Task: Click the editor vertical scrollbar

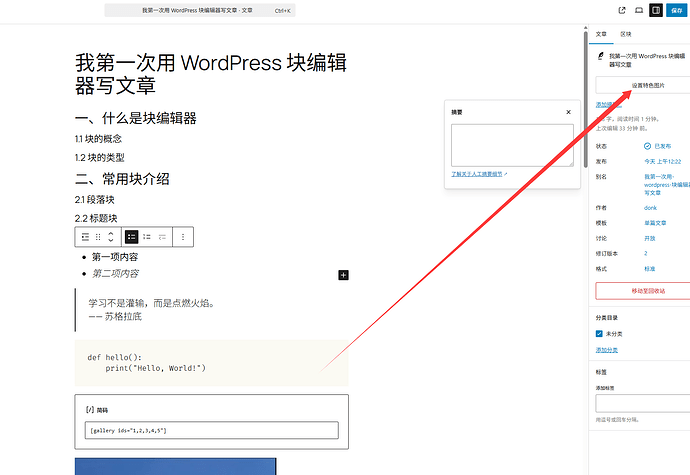Action: pos(585,99)
